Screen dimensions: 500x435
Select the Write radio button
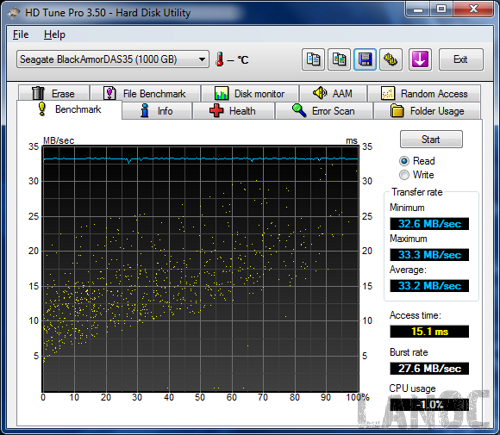click(x=404, y=175)
